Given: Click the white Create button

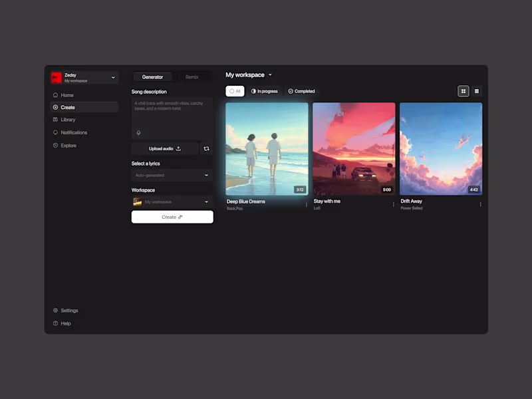Looking at the screenshot, I should tap(172, 217).
